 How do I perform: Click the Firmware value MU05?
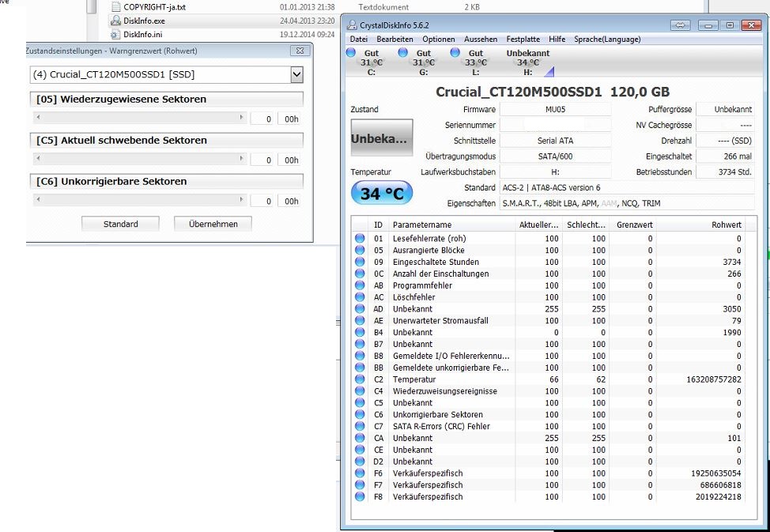click(x=556, y=110)
